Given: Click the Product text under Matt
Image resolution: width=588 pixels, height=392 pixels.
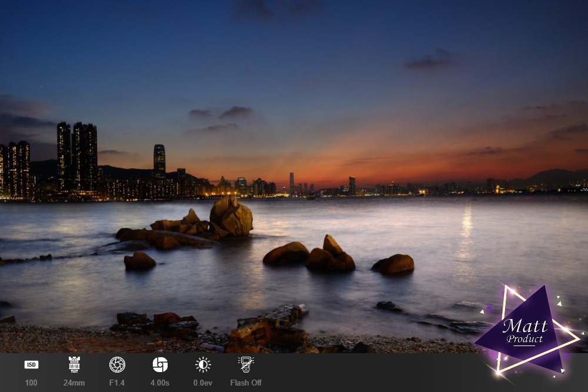Looking at the screenshot, I should tap(524, 339).
